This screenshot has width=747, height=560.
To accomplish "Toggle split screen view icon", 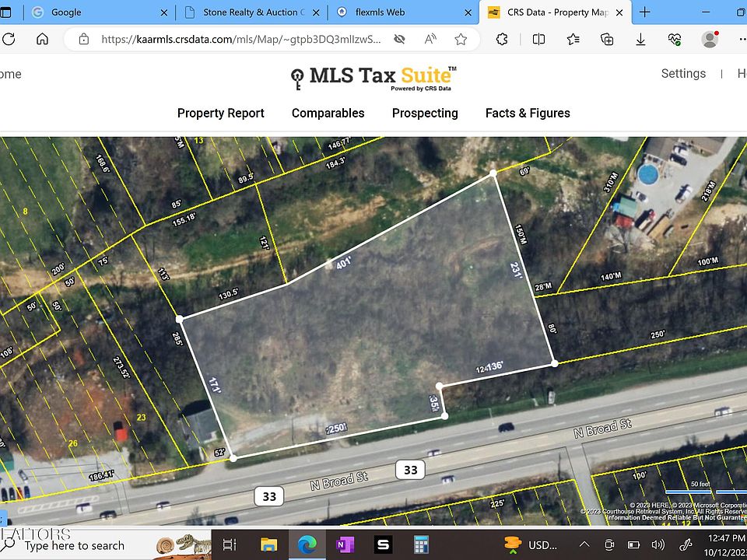I will [x=538, y=39].
